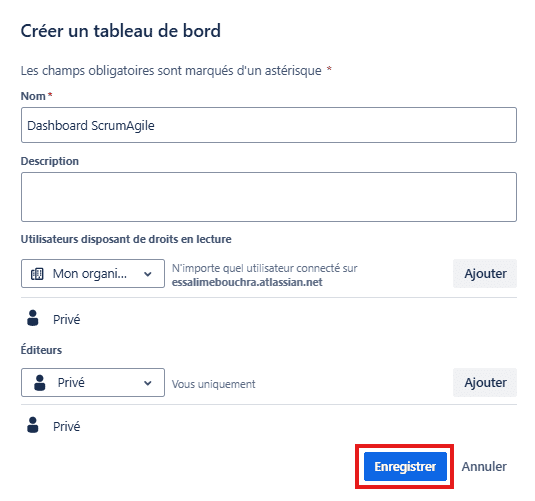Screen dimensions: 535x501
Task: Click the Description field label
Action: click(x=50, y=161)
